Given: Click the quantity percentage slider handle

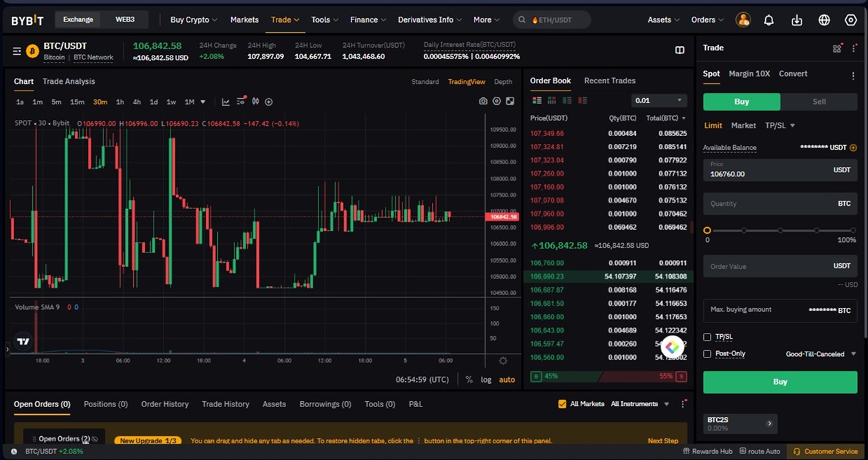Looking at the screenshot, I should pos(707,230).
